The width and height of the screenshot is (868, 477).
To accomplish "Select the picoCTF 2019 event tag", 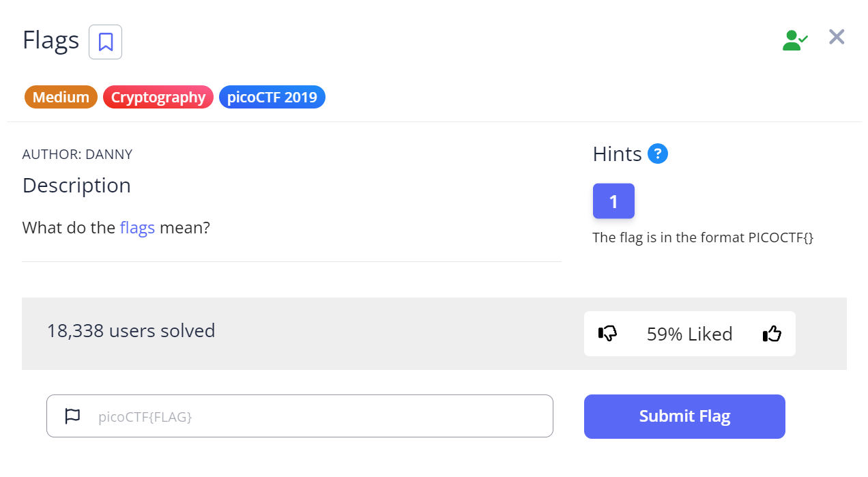I will coord(272,98).
